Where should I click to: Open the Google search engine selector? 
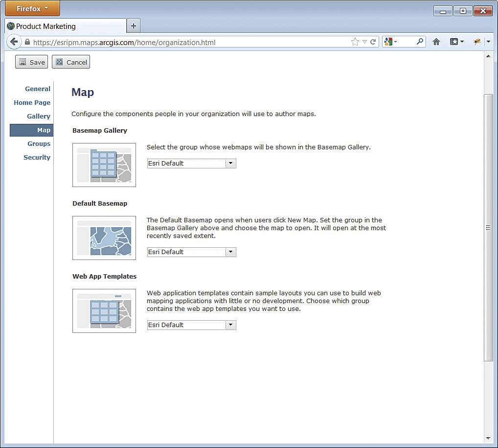390,42
